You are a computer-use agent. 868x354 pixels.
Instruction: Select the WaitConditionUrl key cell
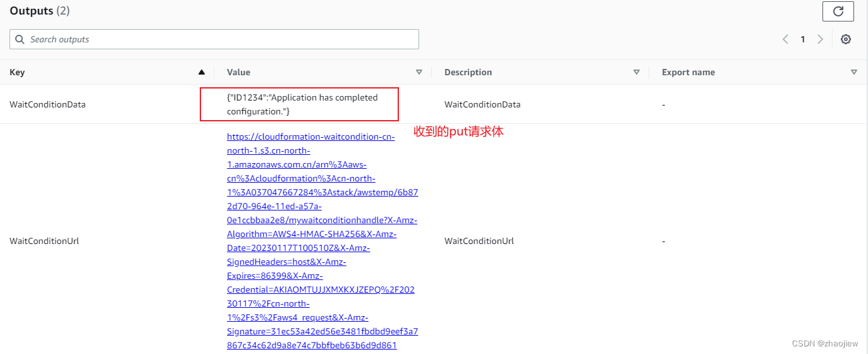[44, 241]
